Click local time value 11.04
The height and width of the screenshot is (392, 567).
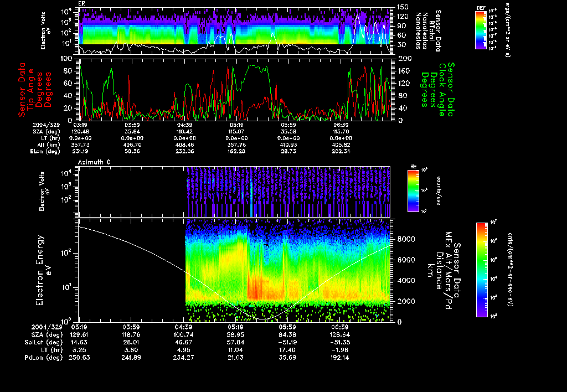click(x=236, y=350)
